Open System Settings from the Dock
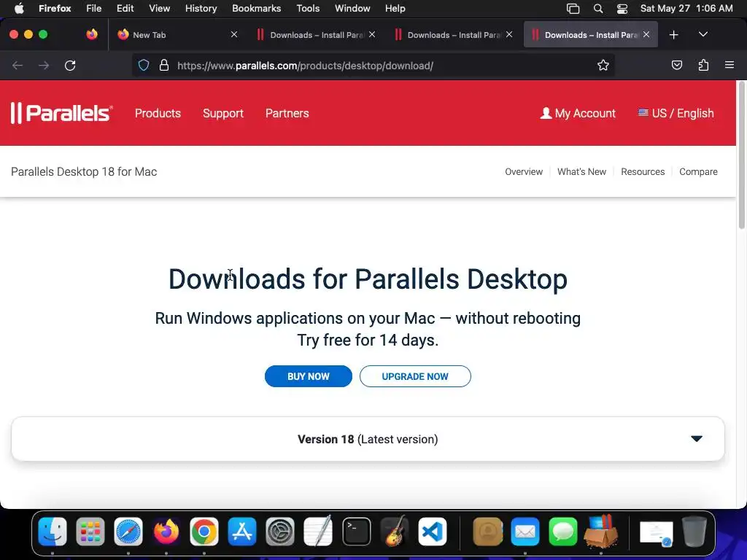The image size is (747, 560). tap(280, 532)
